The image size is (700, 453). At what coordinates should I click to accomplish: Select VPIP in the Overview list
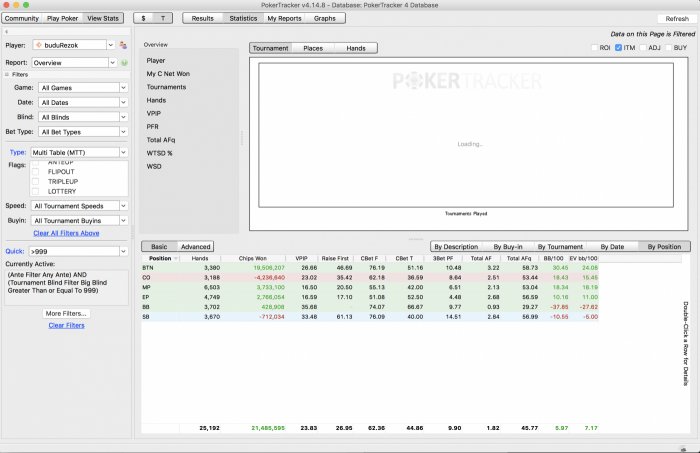point(154,113)
